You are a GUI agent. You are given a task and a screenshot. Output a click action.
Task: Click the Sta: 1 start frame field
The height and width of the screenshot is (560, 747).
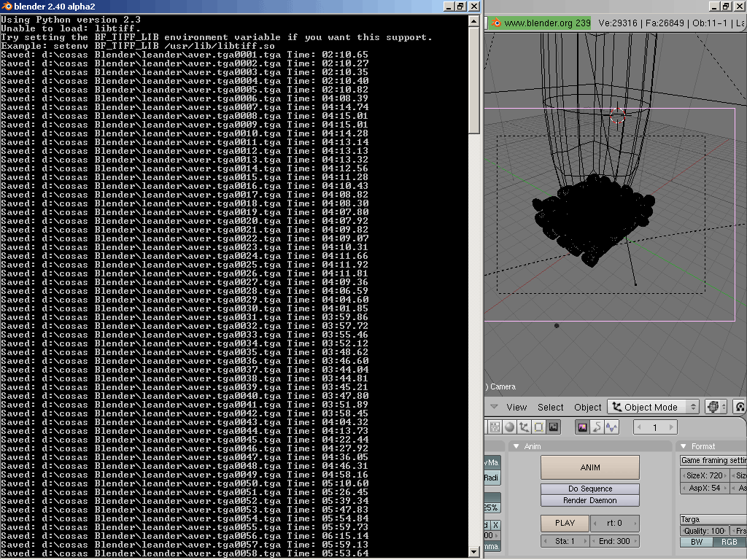point(565,541)
